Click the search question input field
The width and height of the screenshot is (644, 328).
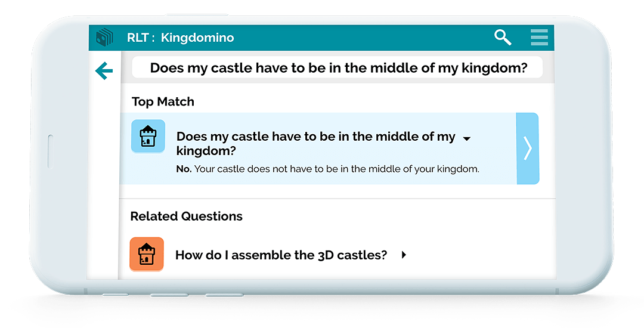click(337, 68)
